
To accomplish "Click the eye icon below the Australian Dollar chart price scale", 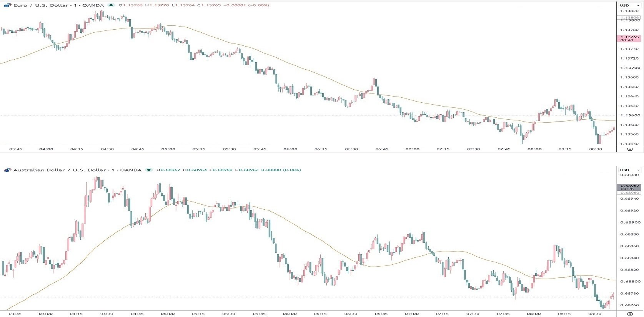I will click(x=630, y=314).
